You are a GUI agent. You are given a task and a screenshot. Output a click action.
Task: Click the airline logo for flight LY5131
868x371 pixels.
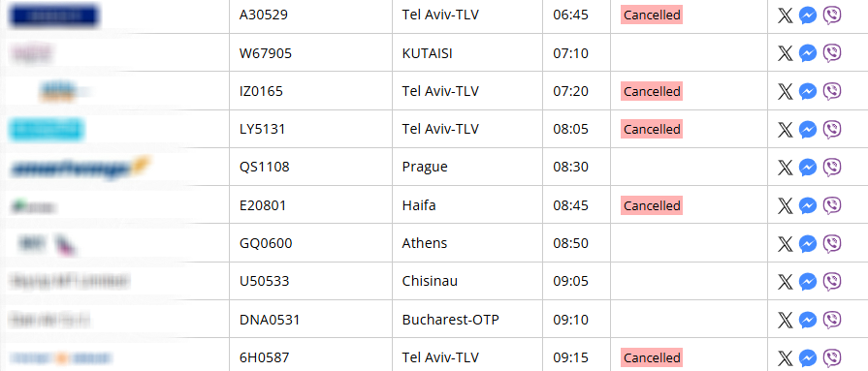point(47,130)
